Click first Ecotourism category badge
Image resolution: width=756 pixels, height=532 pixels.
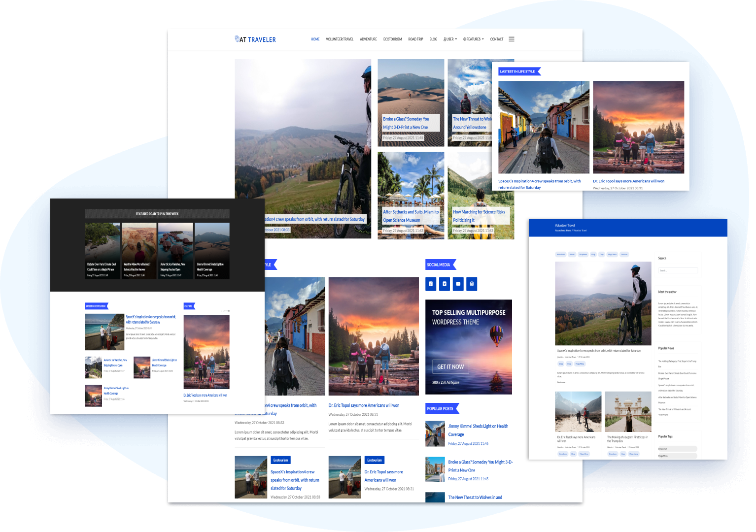280,460
